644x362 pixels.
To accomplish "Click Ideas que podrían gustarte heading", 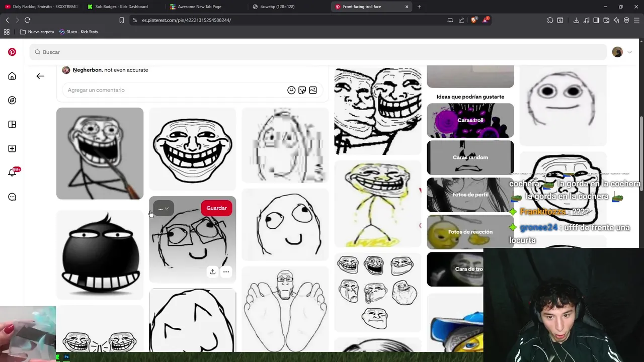I will point(470,97).
